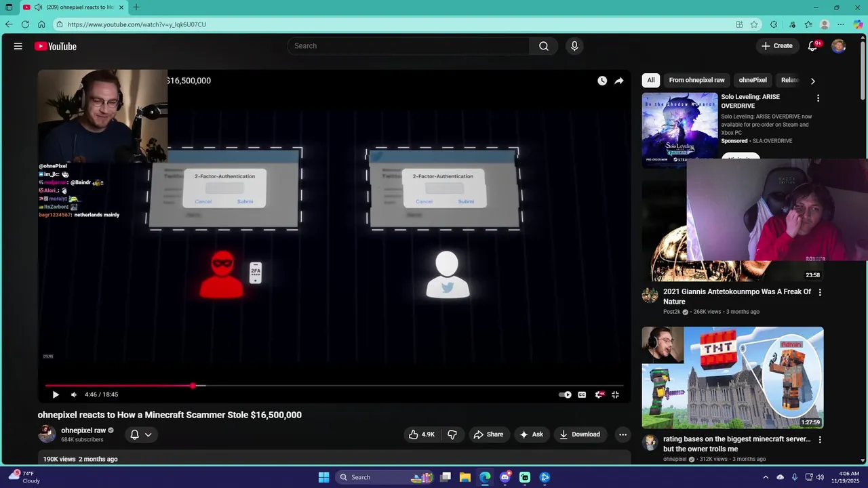Open 2021 Giannis Antetokounmpo video title
The image size is (868, 488).
737,297
